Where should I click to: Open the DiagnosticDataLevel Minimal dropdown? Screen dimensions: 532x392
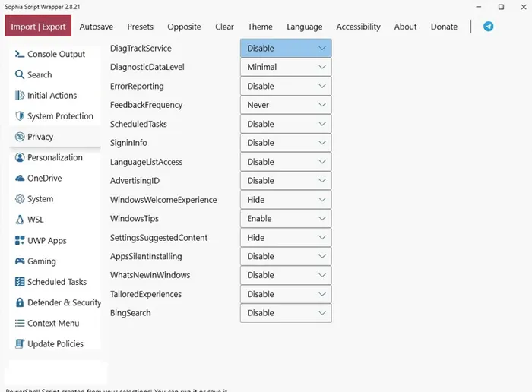point(286,67)
